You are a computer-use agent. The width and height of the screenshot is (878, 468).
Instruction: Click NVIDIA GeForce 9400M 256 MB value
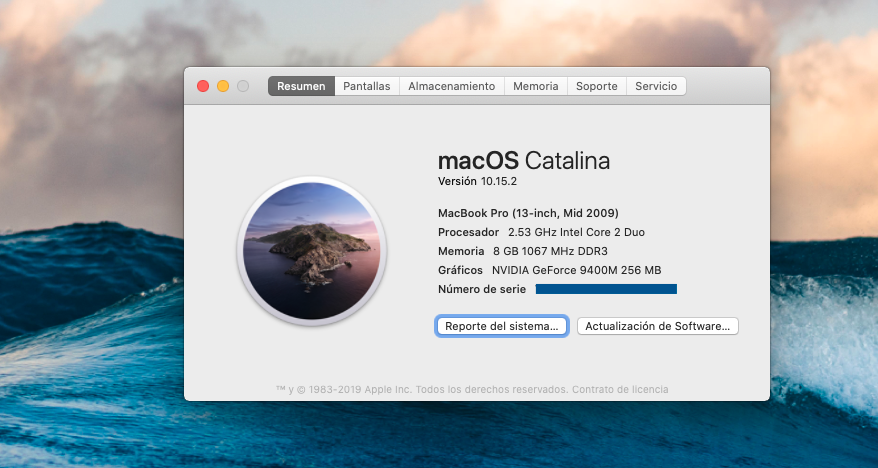[577, 270]
